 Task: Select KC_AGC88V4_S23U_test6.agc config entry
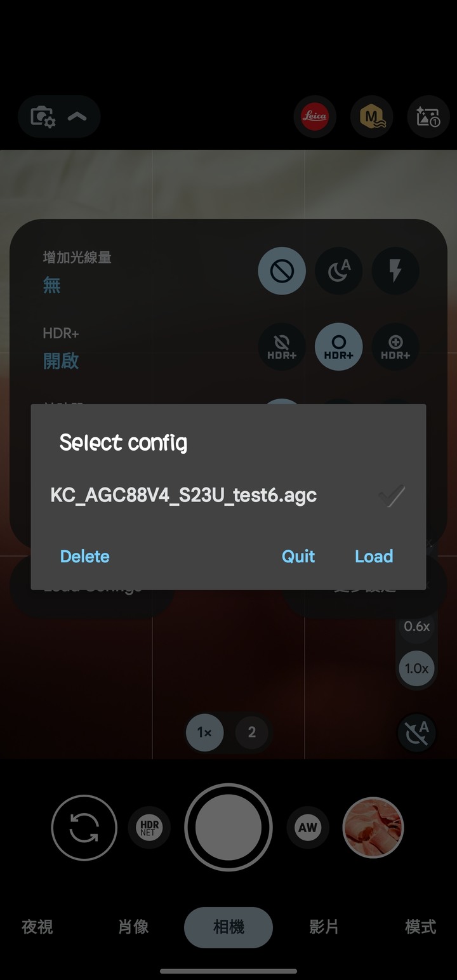pos(183,495)
